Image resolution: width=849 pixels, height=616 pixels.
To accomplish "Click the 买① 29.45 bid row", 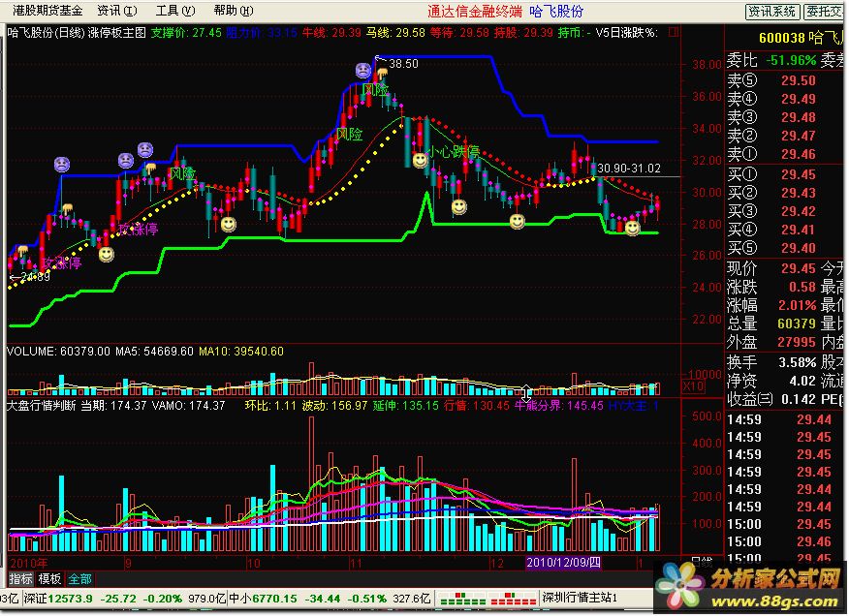I will click(x=771, y=175).
